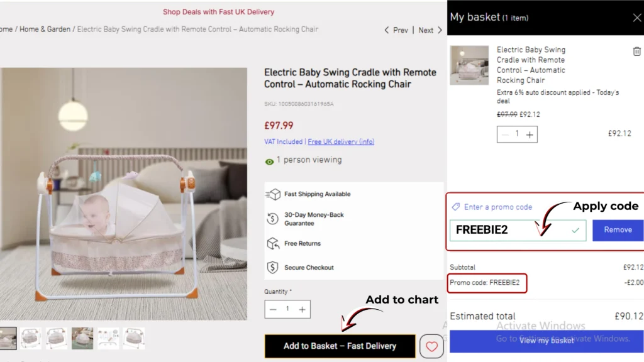The image size is (644, 362).
Task: Click the Money-Back Guarantee icon
Action: (273, 219)
